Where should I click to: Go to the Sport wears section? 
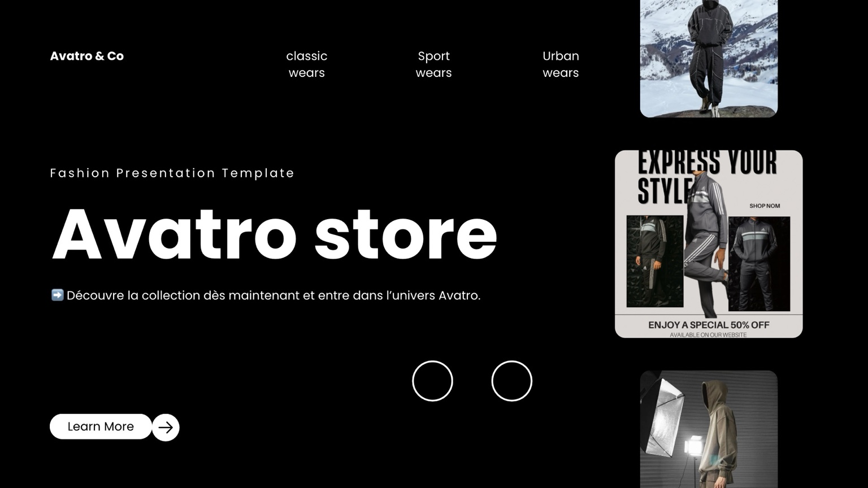433,64
